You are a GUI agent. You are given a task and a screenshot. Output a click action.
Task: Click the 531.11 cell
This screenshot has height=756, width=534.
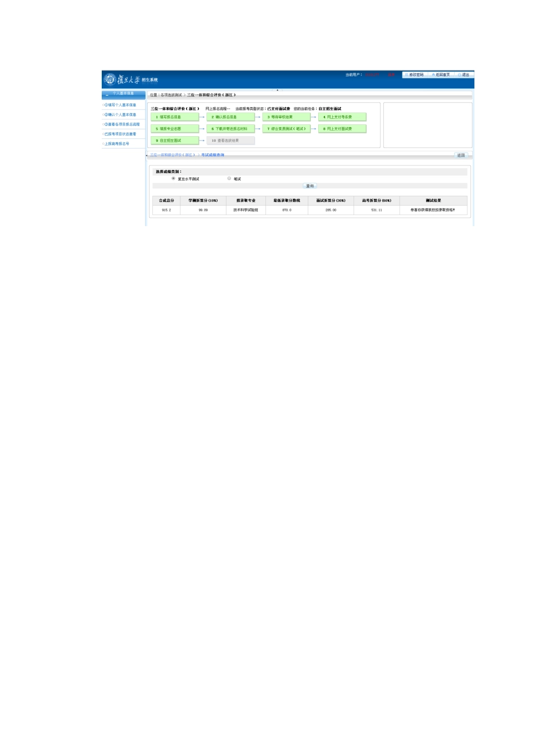pos(377,210)
